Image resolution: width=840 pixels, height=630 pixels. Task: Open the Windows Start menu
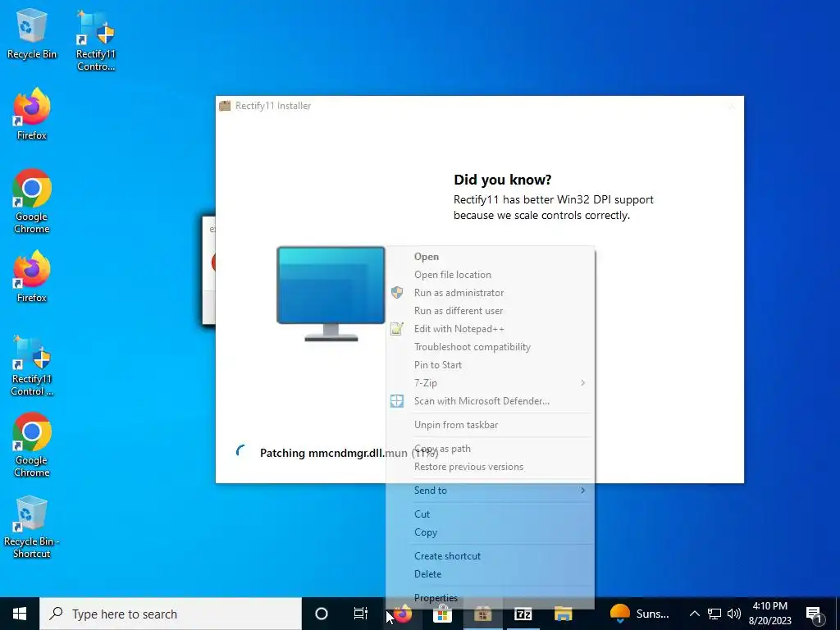tap(20, 614)
